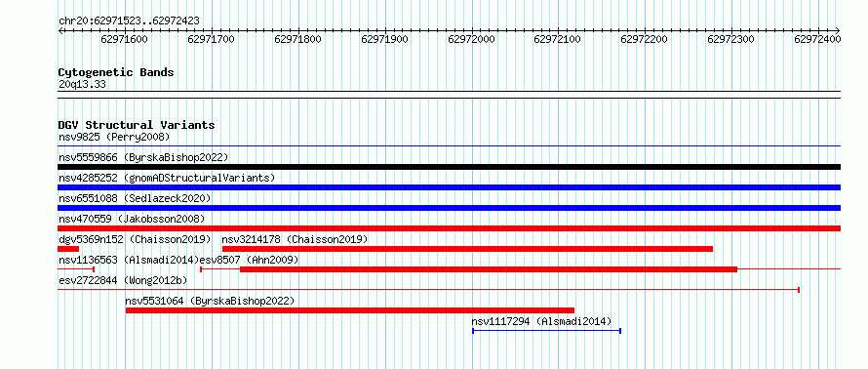Open variant nsv6551088 (Sedlazeck2020) label
The height and width of the screenshot is (369, 868).
(x=135, y=198)
